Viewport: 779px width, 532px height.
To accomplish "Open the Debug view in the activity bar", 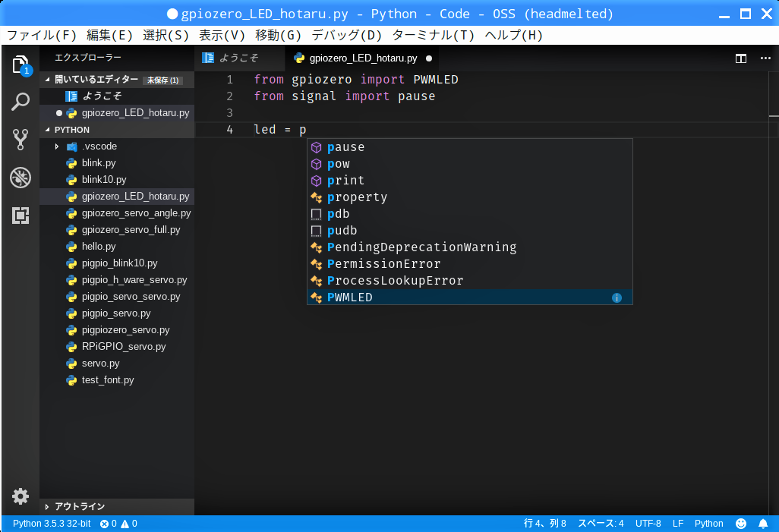I will (20, 178).
